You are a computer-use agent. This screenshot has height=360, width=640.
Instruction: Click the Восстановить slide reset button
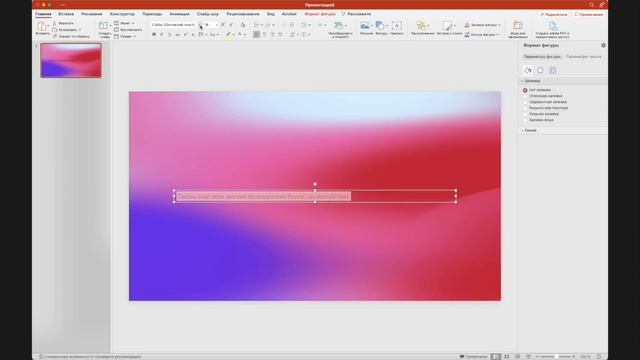tap(128, 30)
